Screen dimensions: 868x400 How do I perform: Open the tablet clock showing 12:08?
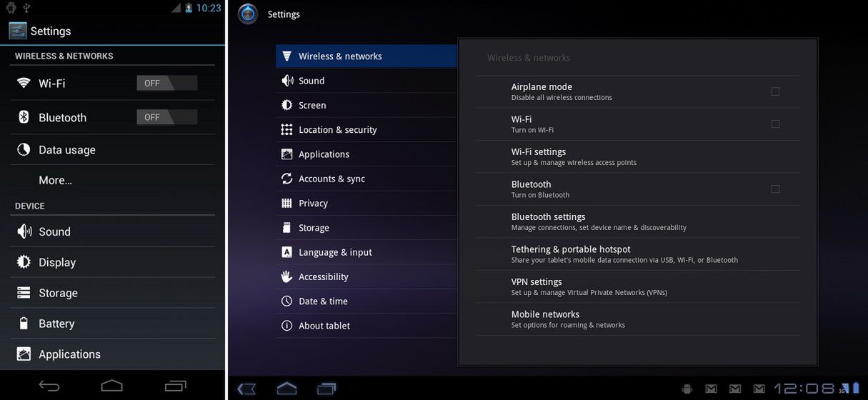click(x=804, y=389)
